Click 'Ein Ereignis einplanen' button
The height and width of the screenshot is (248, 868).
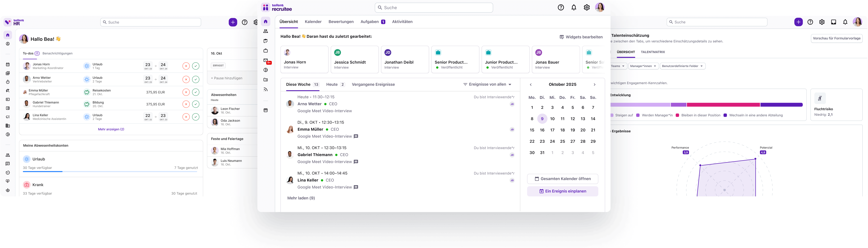[x=562, y=191]
